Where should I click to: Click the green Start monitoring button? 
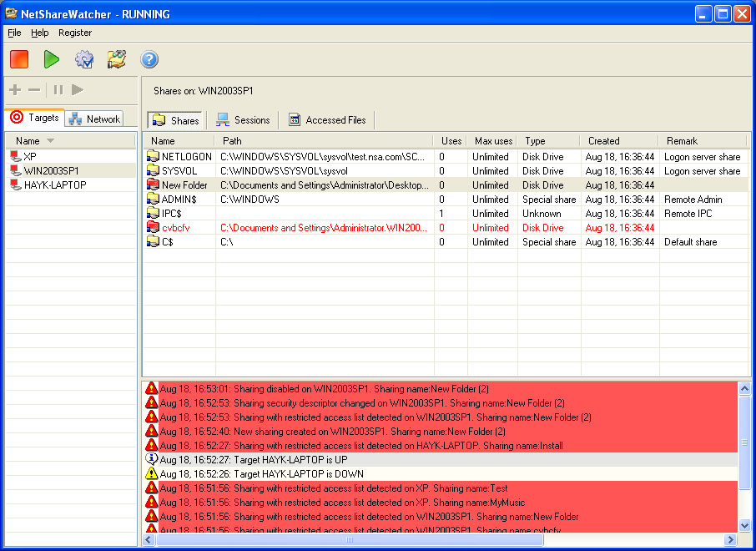[51, 59]
